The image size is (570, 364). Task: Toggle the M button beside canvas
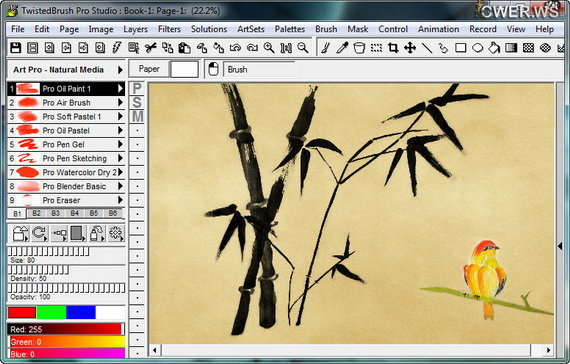click(x=137, y=116)
